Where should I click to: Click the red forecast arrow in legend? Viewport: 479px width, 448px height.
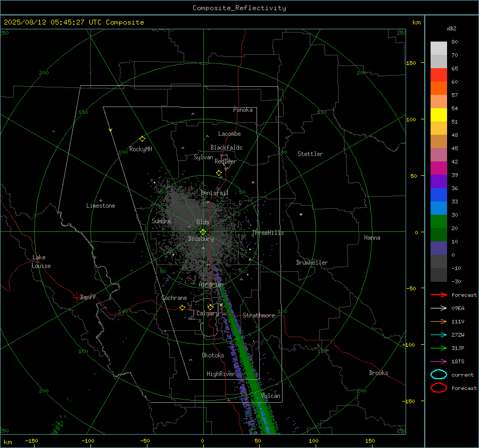pyautogui.click(x=439, y=295)
